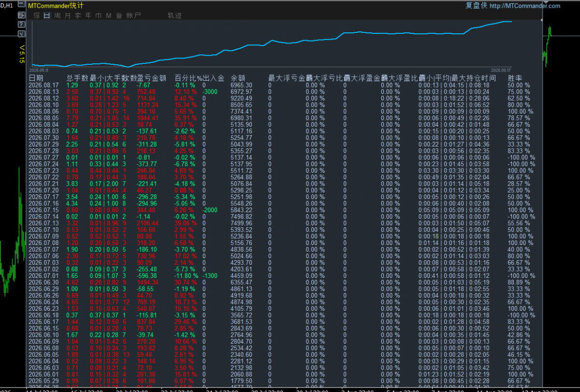Click the MTCommander统计 panel title
The height and width of the screenshot is (392, 580).
click(x=56, y=6)
